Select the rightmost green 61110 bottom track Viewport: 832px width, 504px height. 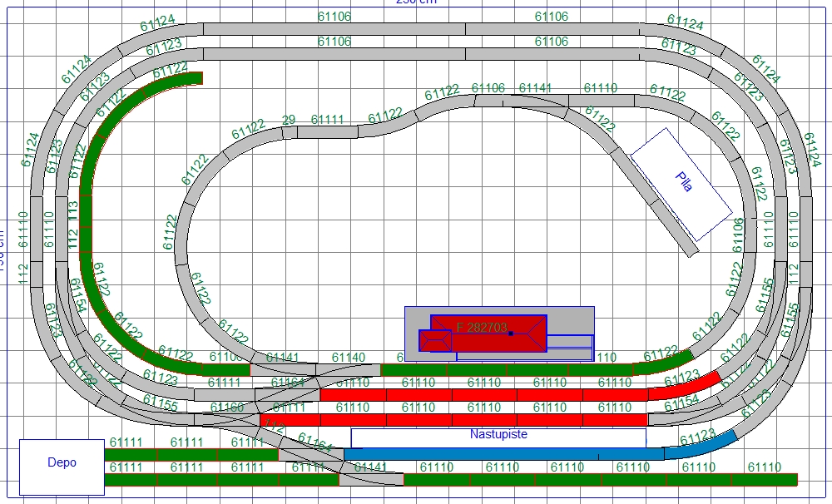764,480
